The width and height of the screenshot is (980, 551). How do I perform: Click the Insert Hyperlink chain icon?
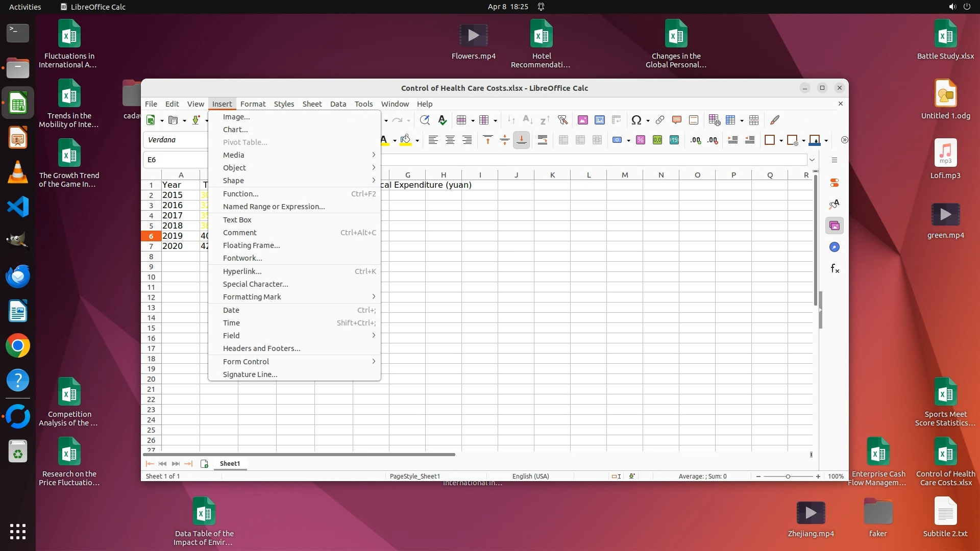tap(659, 120)
